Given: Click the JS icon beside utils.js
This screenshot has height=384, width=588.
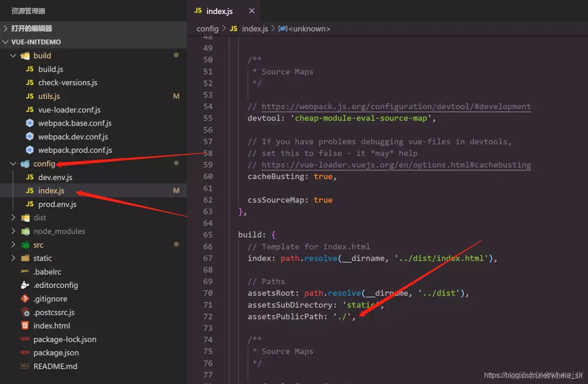Looking at the screenshot, I should [x=30, y=96].
